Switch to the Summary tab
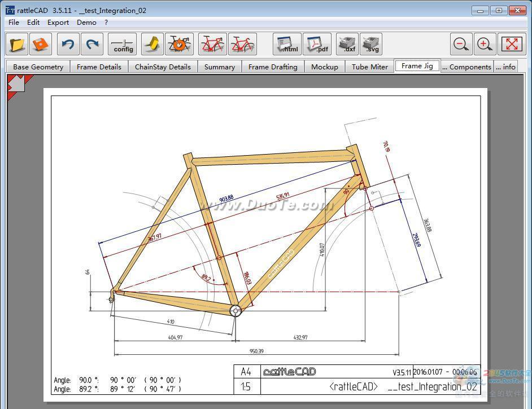The width and height of the screenshot is (532, 409). (220, 67)
